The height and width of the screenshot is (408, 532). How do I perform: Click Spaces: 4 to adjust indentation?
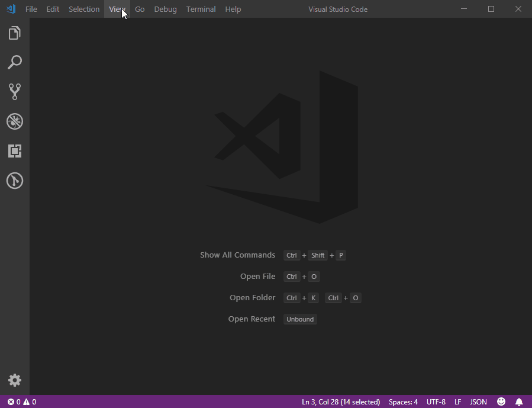pyautogui.click(x=403, y=401)
